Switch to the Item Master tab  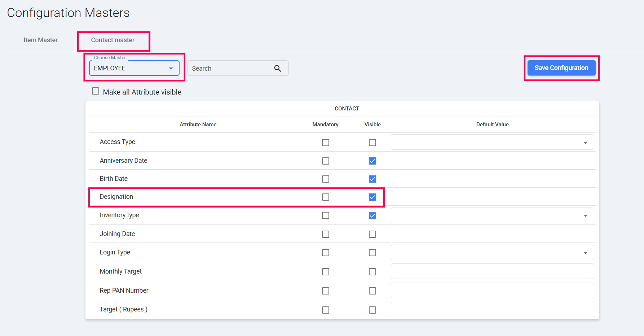coord(41,40)
